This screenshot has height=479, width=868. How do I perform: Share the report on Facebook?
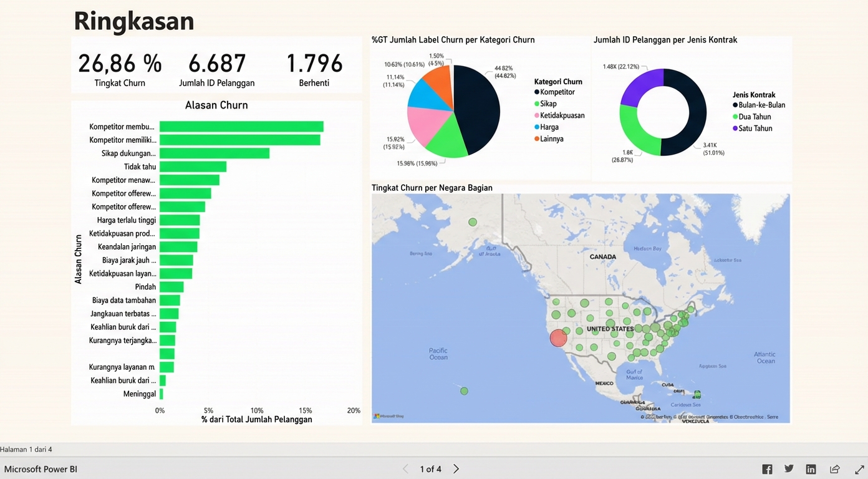767,469
